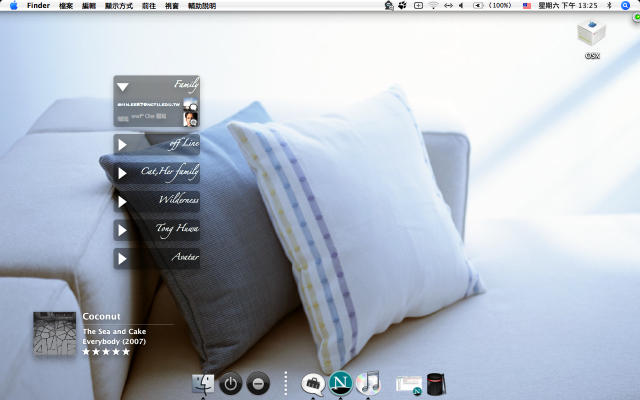640x400 pixels.
Task: Click the date and time clock
Action: (568, 6)
